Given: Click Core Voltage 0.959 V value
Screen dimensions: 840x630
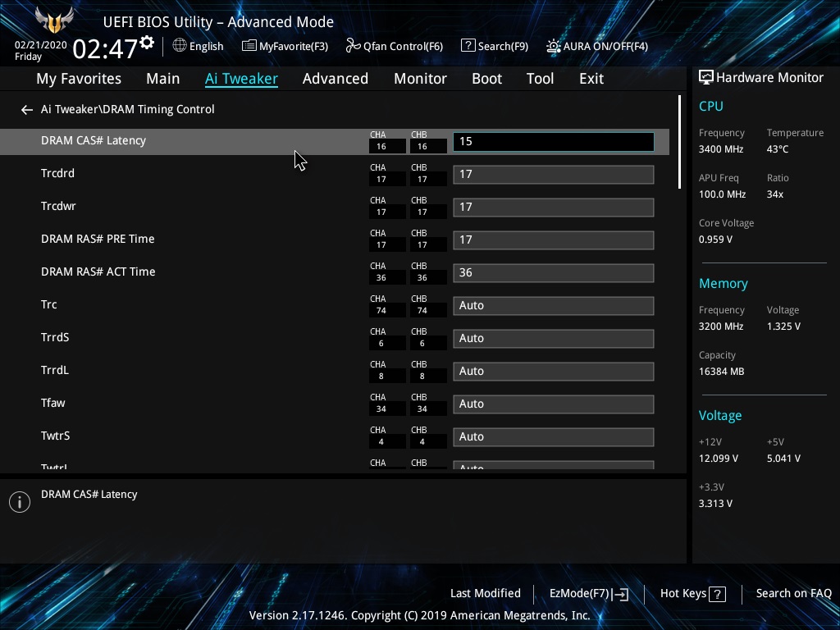Looking at the screenshot, I should tap(716, 240).
